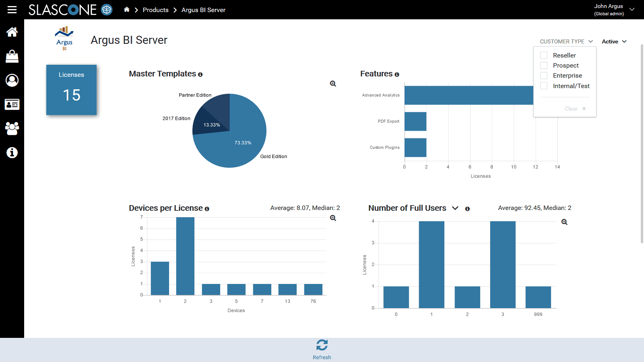Select the Enterprise option label
Viewport: 644px width, 362px height.
tap(568, 75)
